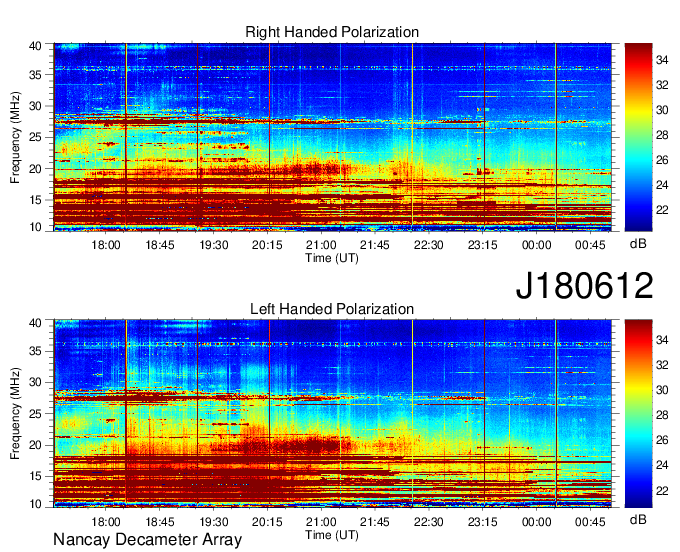Click the 19:30 time tick of the upper plot
Viewport: 680px width, 552px height.
click(213, 245)
